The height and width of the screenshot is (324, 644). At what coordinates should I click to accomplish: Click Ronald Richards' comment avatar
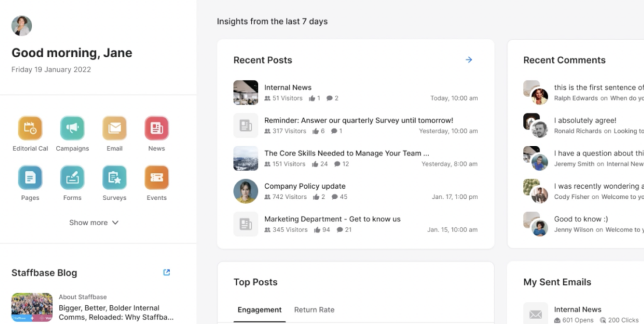point(539,129)
